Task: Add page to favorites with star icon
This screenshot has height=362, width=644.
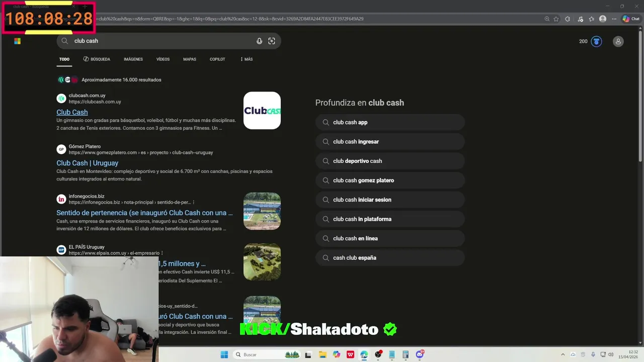Action: pos(556,19)
